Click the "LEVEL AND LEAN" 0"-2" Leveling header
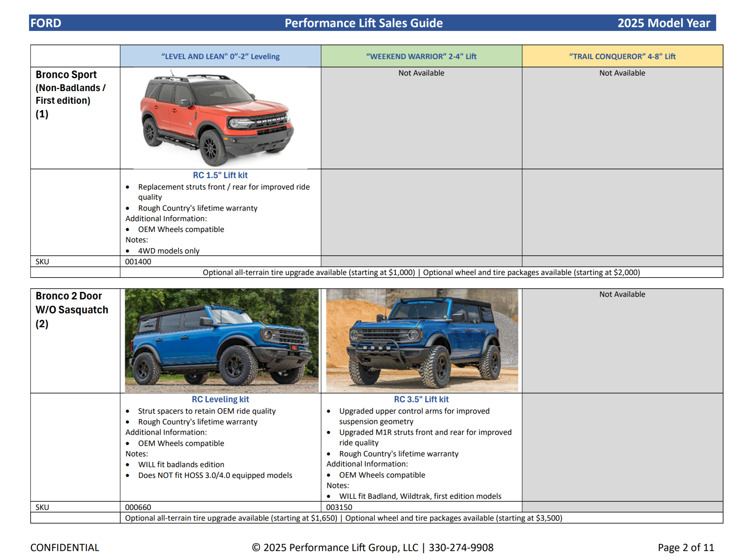This screenshot has height=560, width=747. click(x=220, y=56)
